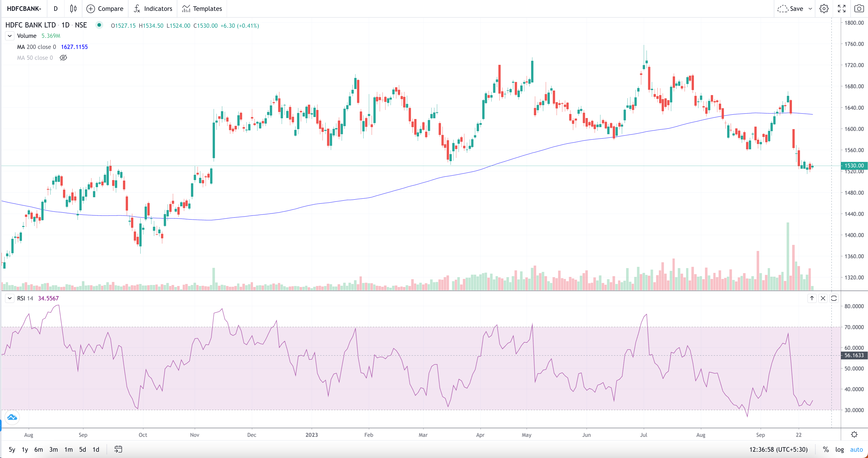Open the Templates menu
Viewport: 868px width, 458px height.
(202, 8)
